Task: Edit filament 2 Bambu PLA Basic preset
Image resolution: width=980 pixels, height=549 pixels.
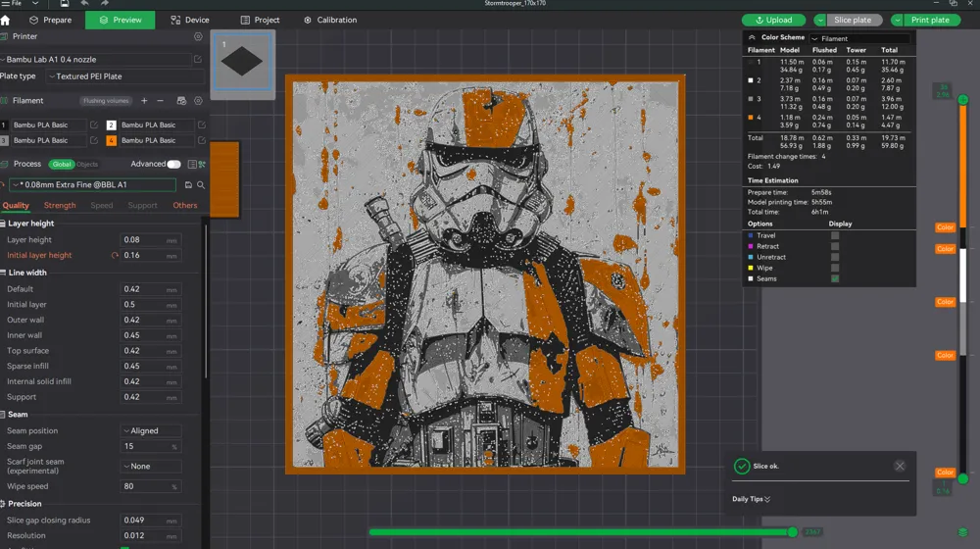Action: (202, 125)
